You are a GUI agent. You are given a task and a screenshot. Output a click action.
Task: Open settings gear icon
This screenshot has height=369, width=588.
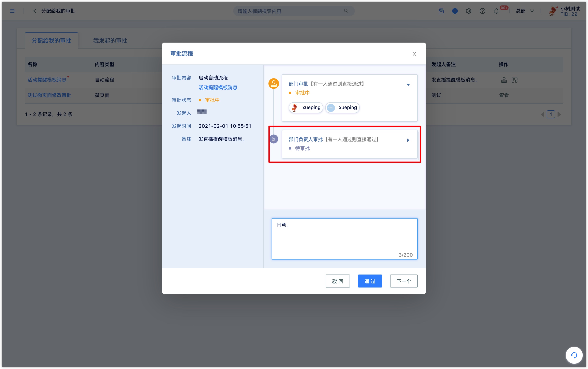(468, 11)
